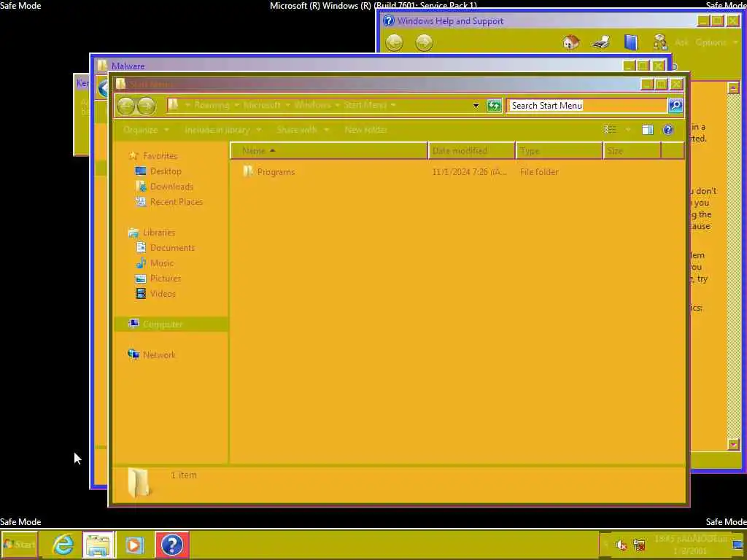The height and width of the screenshot is (560, 747).
Task: Sort by Size column header
Action: (632, 150)
